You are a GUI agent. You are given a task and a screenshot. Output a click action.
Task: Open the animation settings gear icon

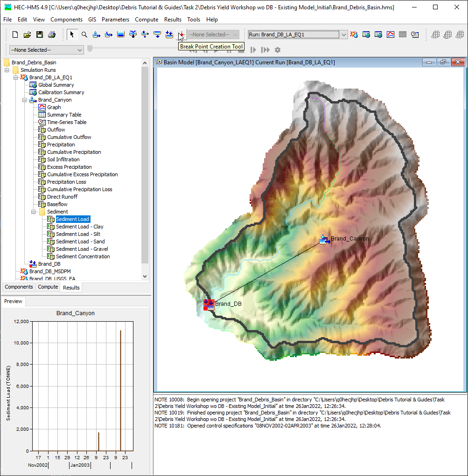pyautogui.click(x=278, y=50)
